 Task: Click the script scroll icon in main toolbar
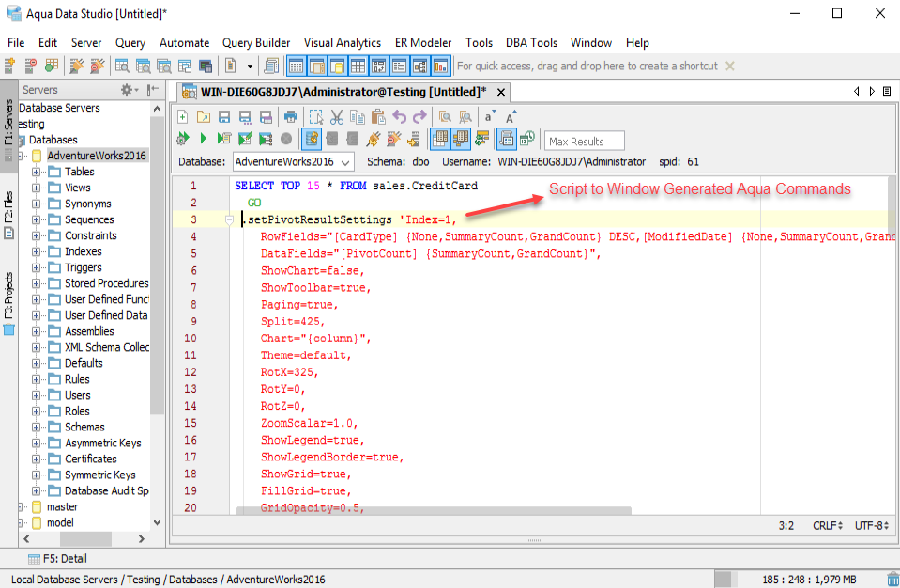[x=271, y=66]
